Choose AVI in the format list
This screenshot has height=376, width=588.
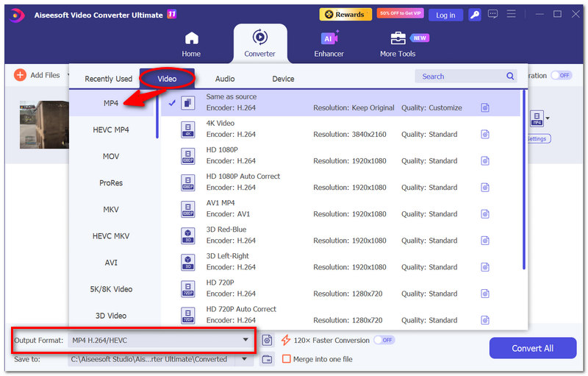click(111, 263)
